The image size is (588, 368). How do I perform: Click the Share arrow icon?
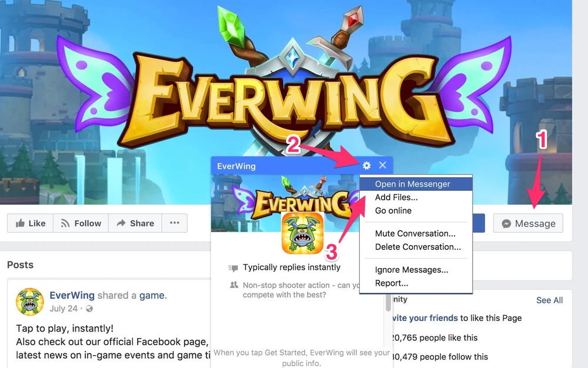(121, 223)
